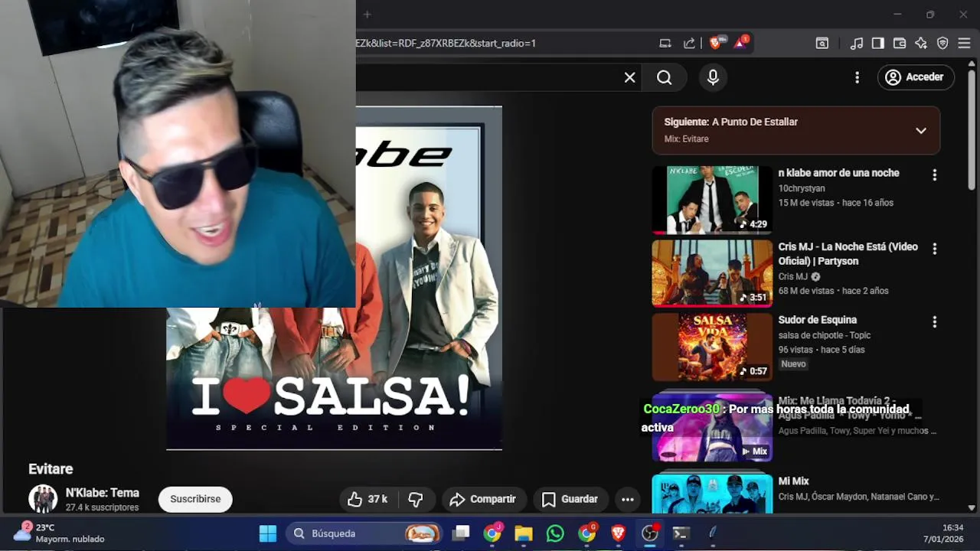Like the video with 37 k thumbs up

click(367, 499)
